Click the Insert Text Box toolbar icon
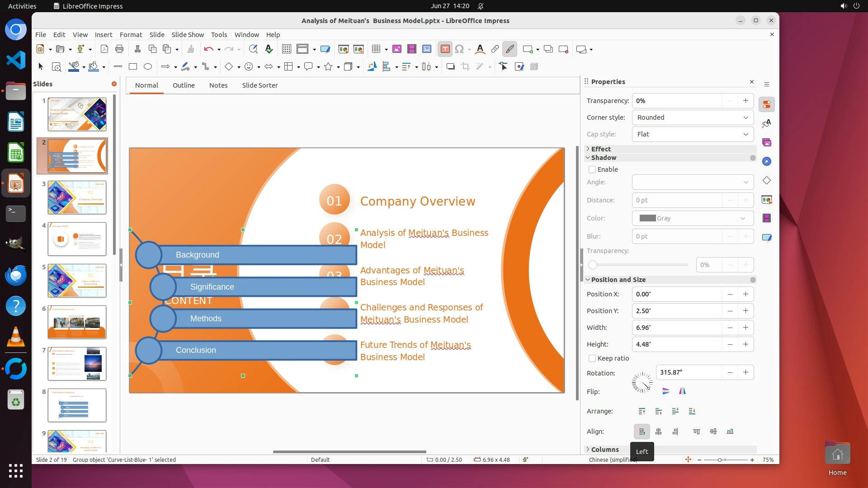Viewport: 868px width, 488px height. (445, 49)
